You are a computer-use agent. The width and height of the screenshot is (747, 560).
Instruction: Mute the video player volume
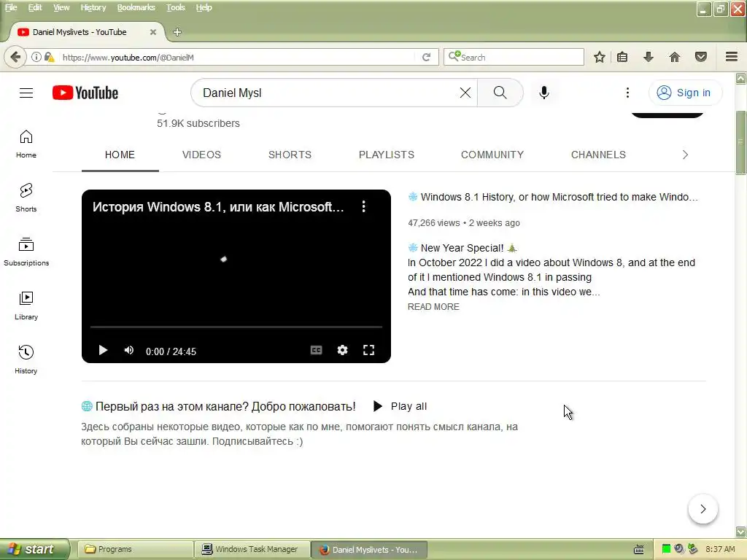pyautogui.click(x=128, y=351)
